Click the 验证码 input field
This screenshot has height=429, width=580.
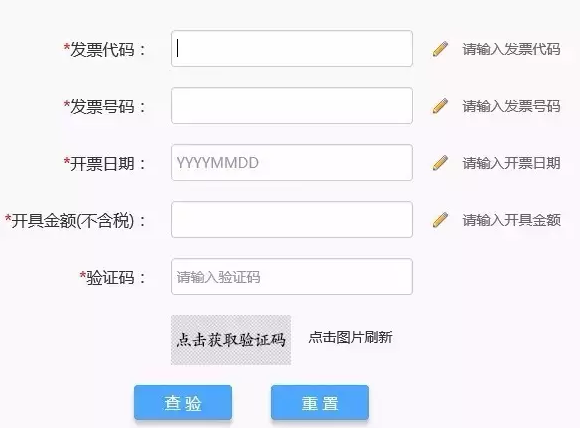coord(292,277)
